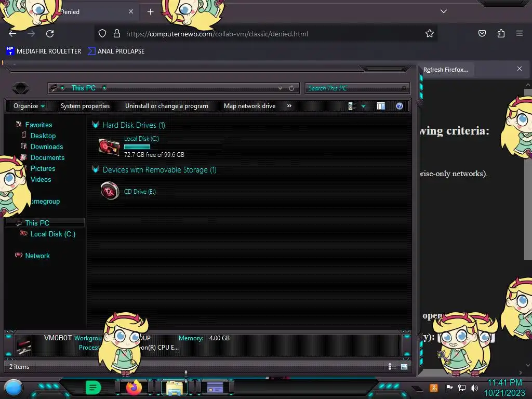Click System properties toolbar button
The width and height of the screenshot is (532, 399).
tap(85, 106)
